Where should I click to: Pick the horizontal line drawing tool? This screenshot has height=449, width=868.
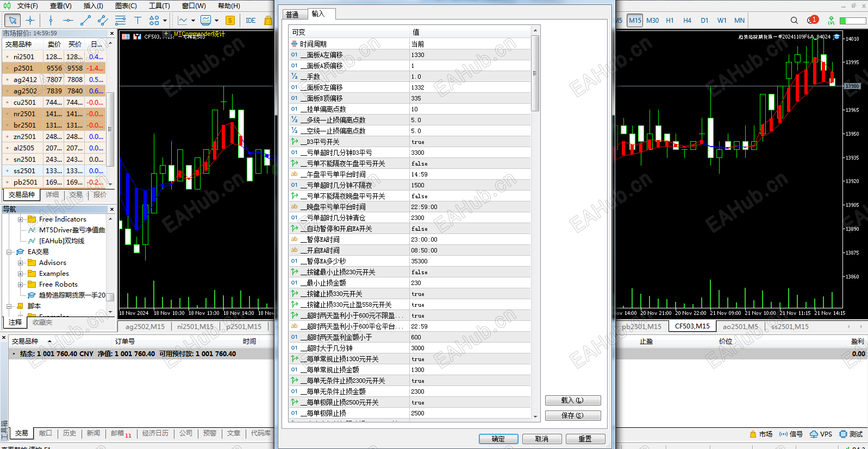click(x=68, y=21)
